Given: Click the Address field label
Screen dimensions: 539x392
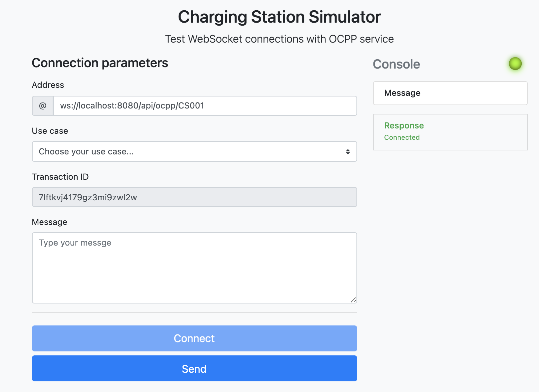Looking at the screenshot, I should click(48, 85).
